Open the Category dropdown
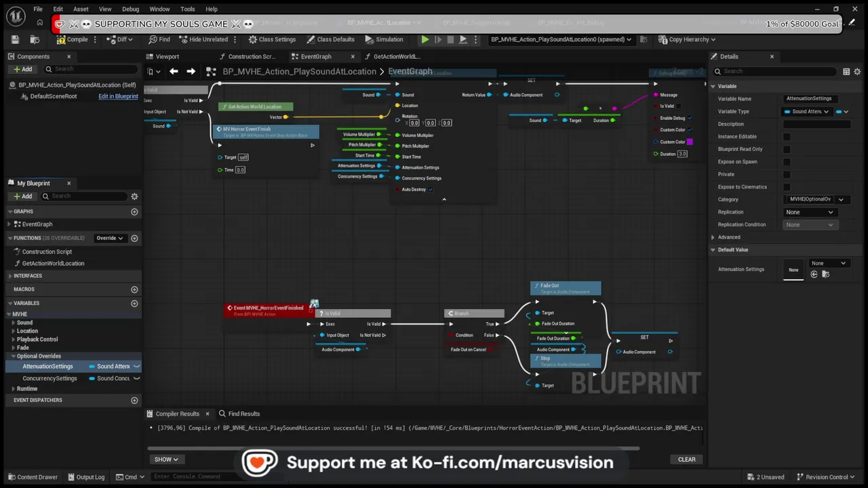 tap(816, 199)
